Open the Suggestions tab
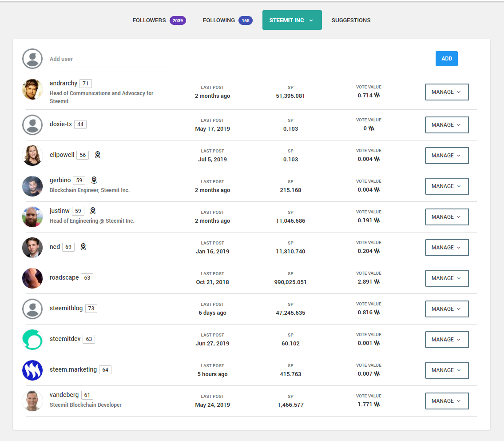The width and height of the screenshot is (504, 441). pyautogui.click(x=351, y=20)
